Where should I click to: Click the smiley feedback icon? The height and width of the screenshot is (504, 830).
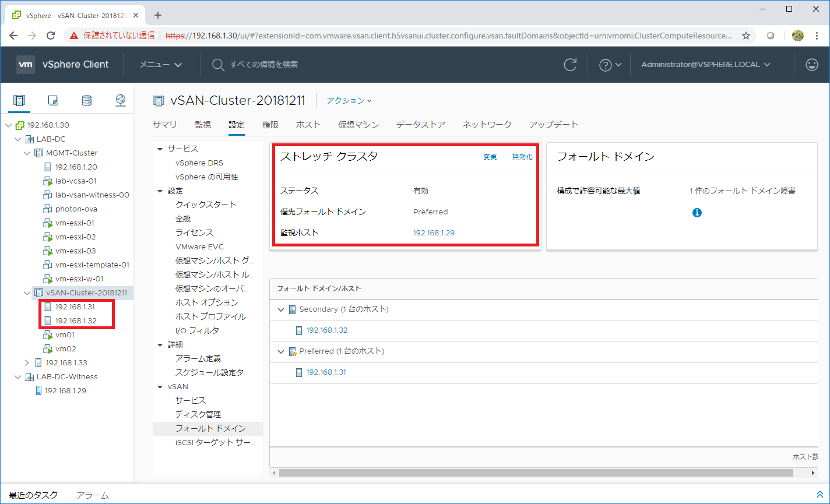point(812,65)
